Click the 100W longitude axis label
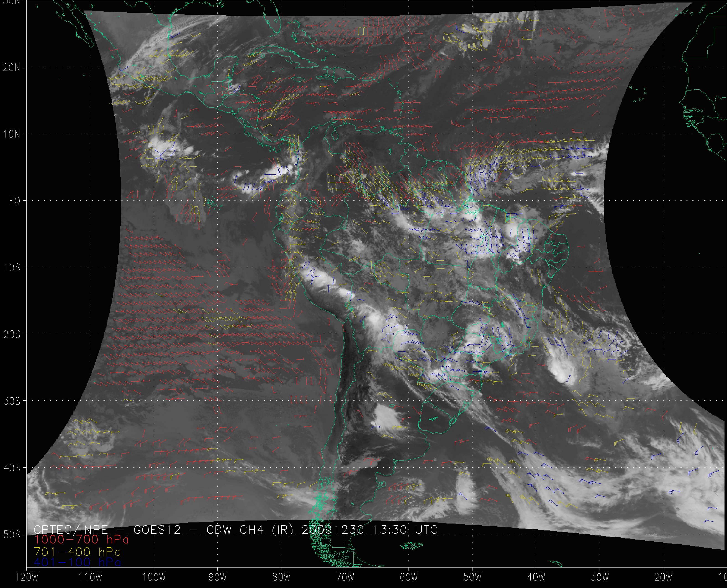Screen dimensions: 727x588 click(x=154, y=577)
